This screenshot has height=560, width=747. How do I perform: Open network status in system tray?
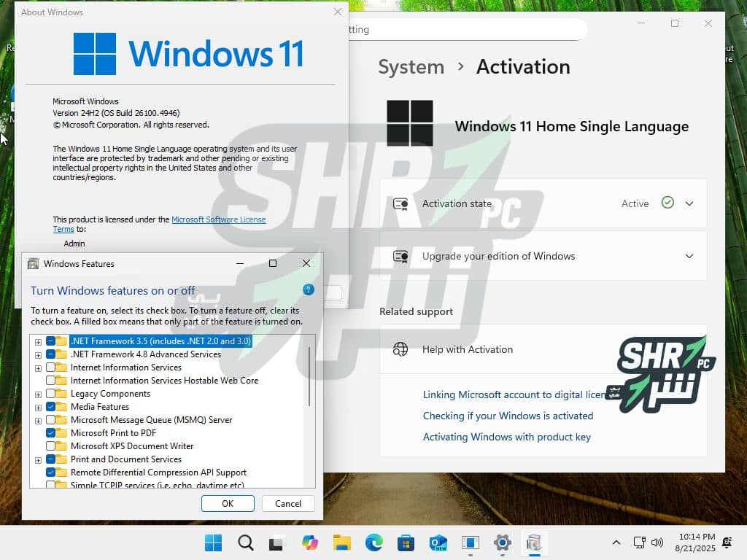click(x=639, y=542)
